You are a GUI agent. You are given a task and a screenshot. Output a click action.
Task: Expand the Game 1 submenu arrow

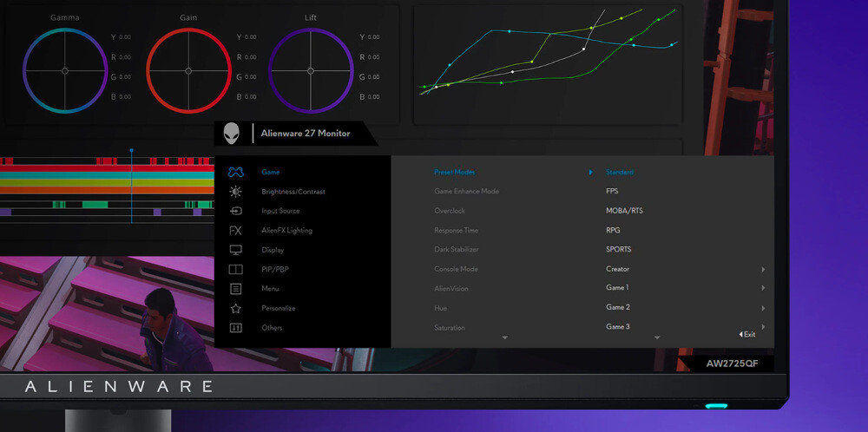(x=763, y=288)
